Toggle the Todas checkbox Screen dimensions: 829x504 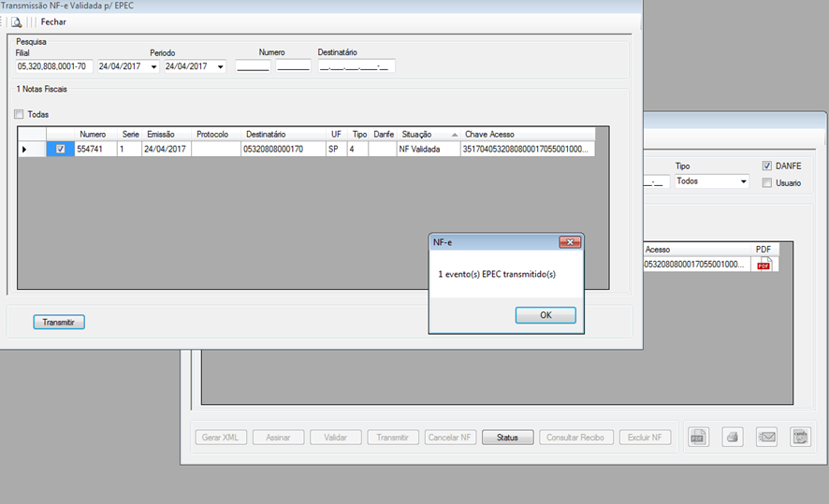tap(19, 114)
